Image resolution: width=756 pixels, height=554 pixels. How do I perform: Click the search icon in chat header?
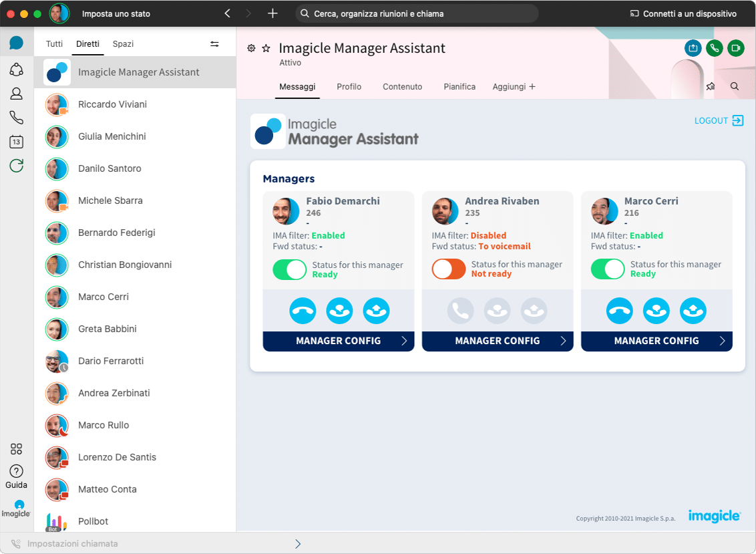[735, 87]
